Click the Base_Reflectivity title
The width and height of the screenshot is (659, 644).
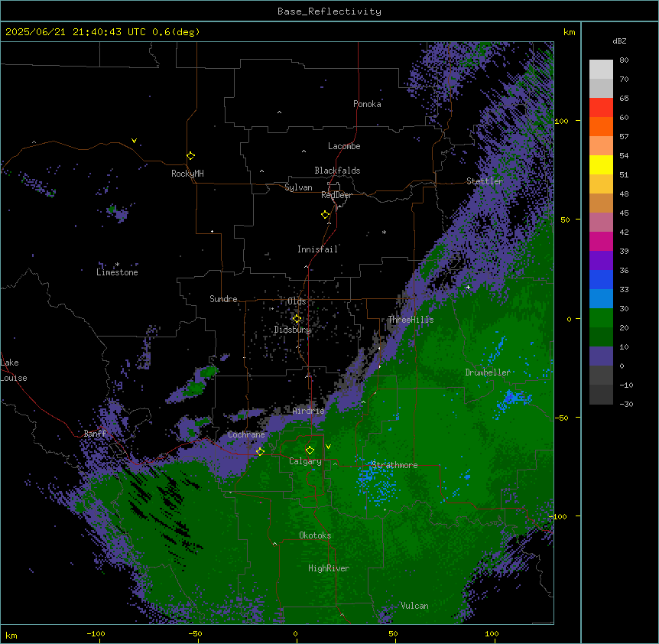329,11
